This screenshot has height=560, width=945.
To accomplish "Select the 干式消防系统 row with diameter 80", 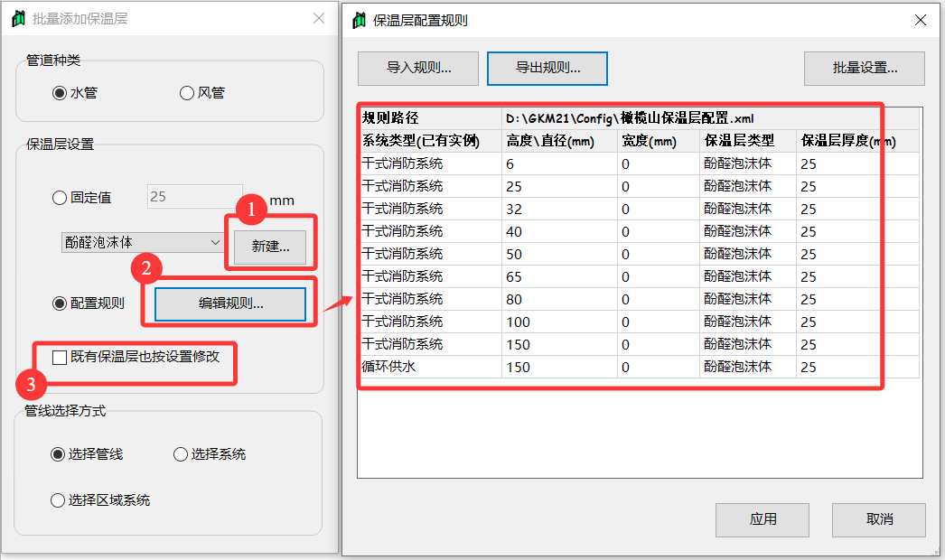I will tap(639, 300).
